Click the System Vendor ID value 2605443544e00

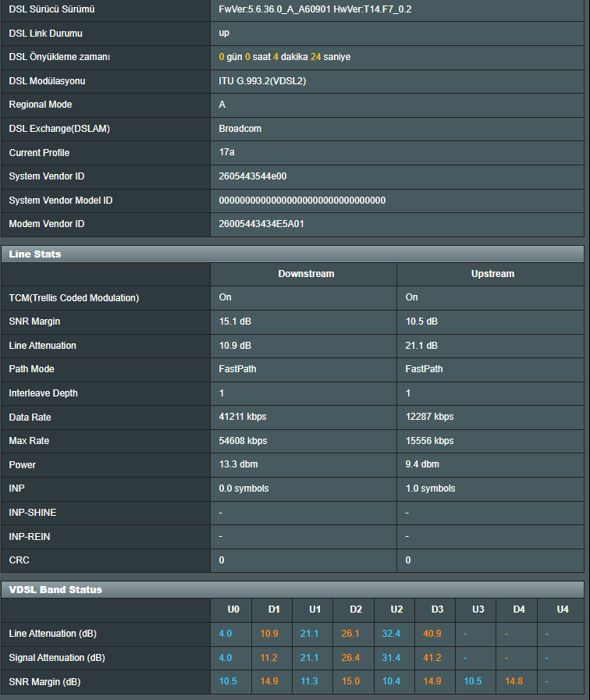coord(258,176)
